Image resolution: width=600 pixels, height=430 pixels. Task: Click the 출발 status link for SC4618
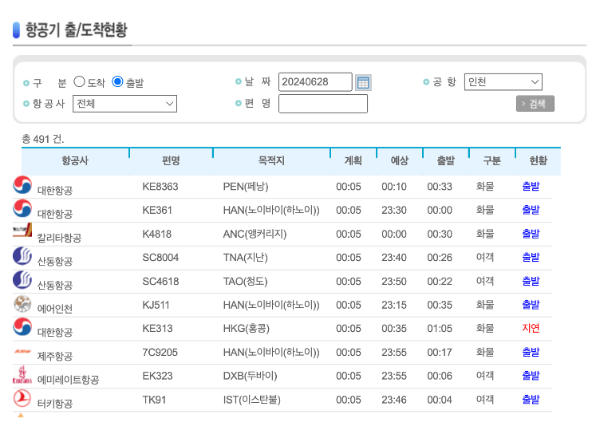[x=531, y=281]
